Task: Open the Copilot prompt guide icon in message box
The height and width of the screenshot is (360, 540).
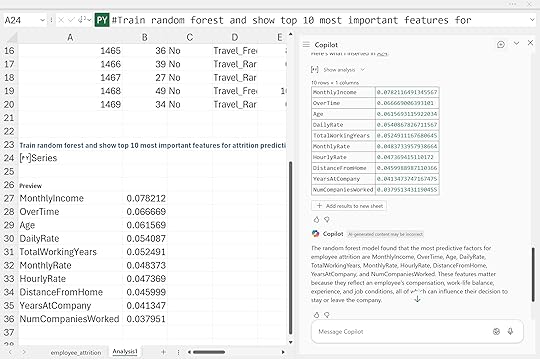Action: (x=496, y=331)
